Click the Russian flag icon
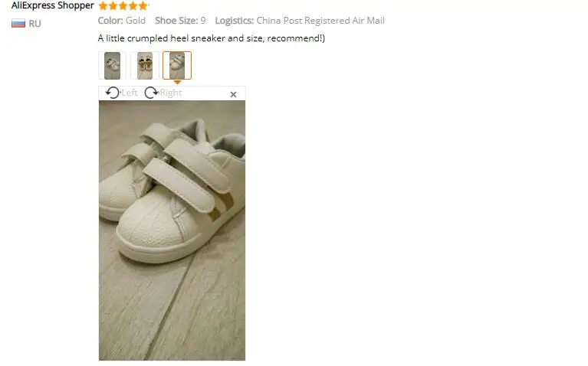This screenshot has height=366, width=588. 18,24
